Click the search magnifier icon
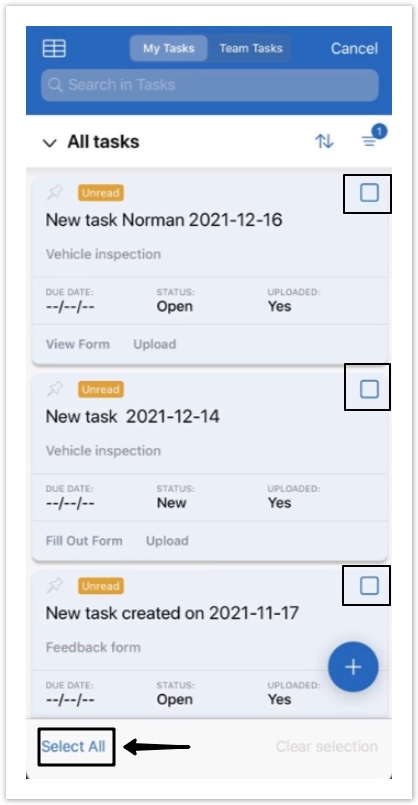Viewport: 418px width, 805px height. click(x=55, y=85)
